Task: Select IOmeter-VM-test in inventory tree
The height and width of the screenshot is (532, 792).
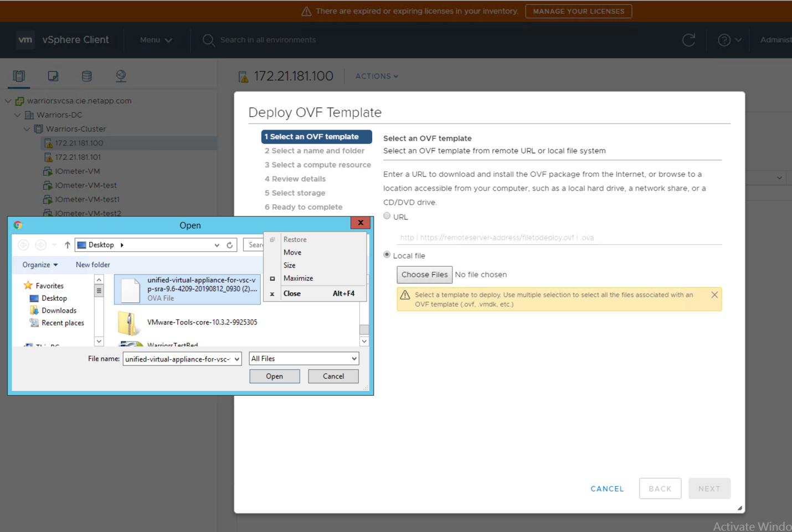Action: point(86,185)
